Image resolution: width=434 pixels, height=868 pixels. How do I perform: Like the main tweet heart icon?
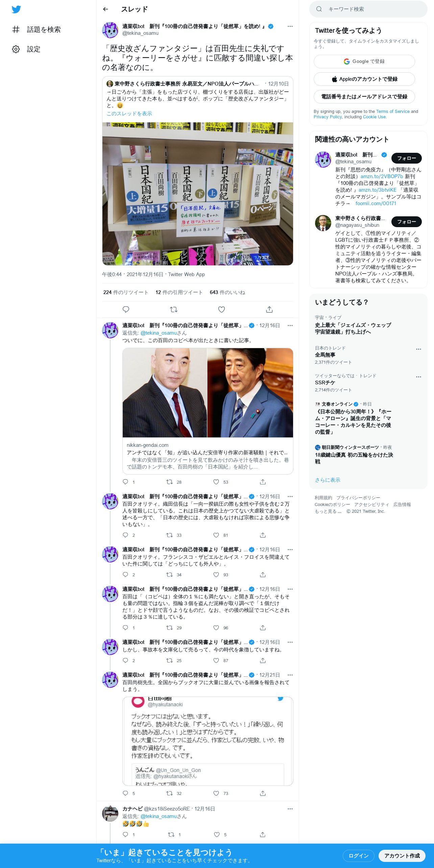point(221,309)
